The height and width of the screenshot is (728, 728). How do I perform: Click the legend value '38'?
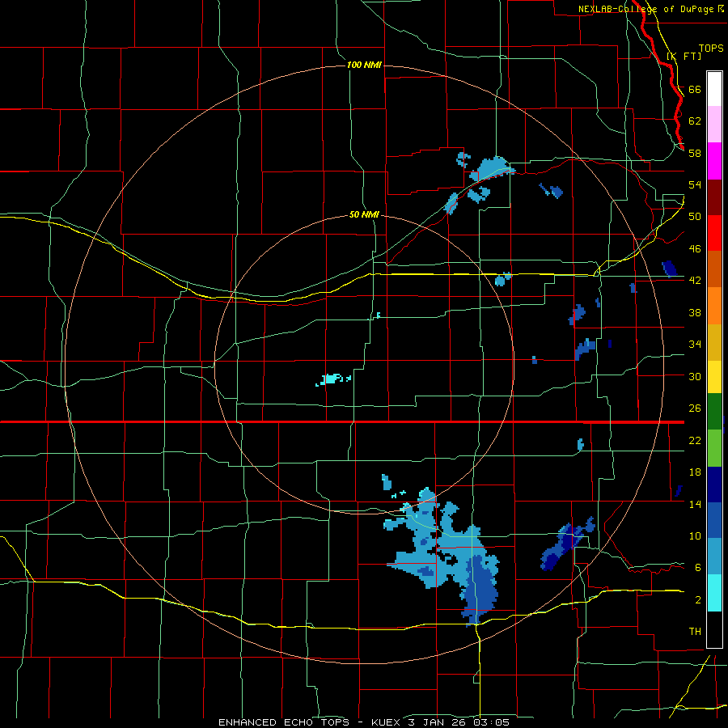[695, 312]
